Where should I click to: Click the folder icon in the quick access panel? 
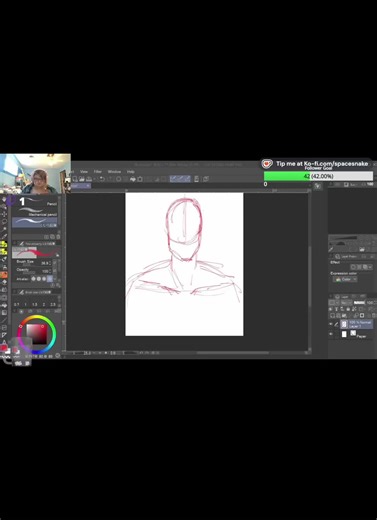(362, 249)
